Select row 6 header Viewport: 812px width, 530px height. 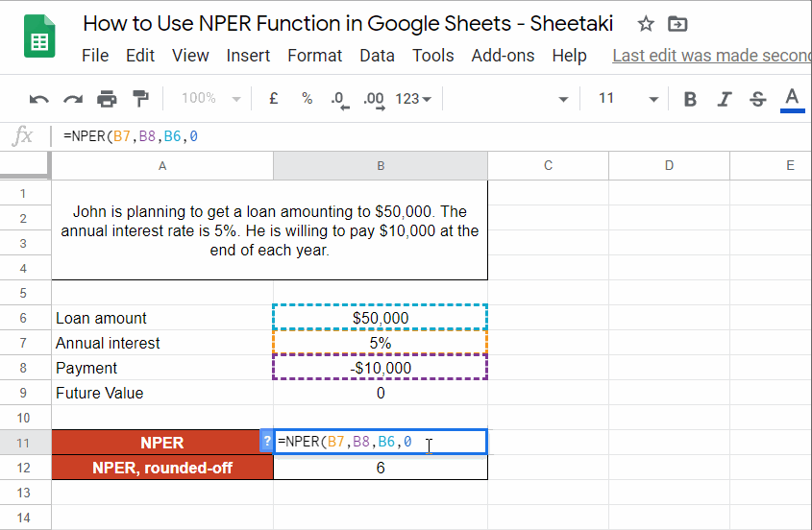(23, 318)
